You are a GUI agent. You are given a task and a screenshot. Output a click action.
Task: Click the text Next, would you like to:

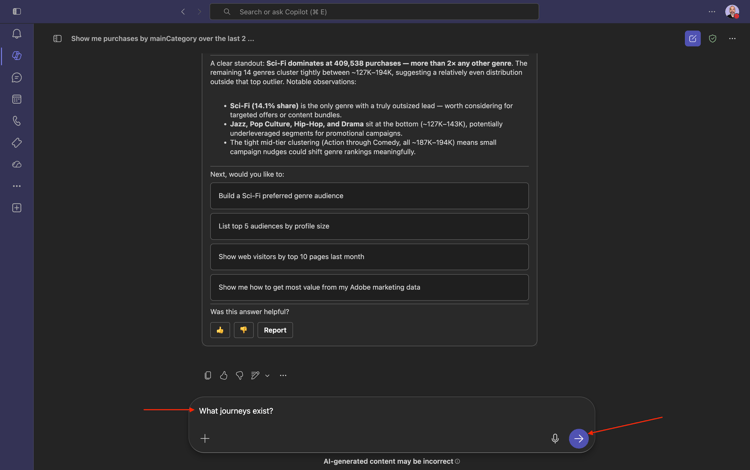(x=247, y=175)
